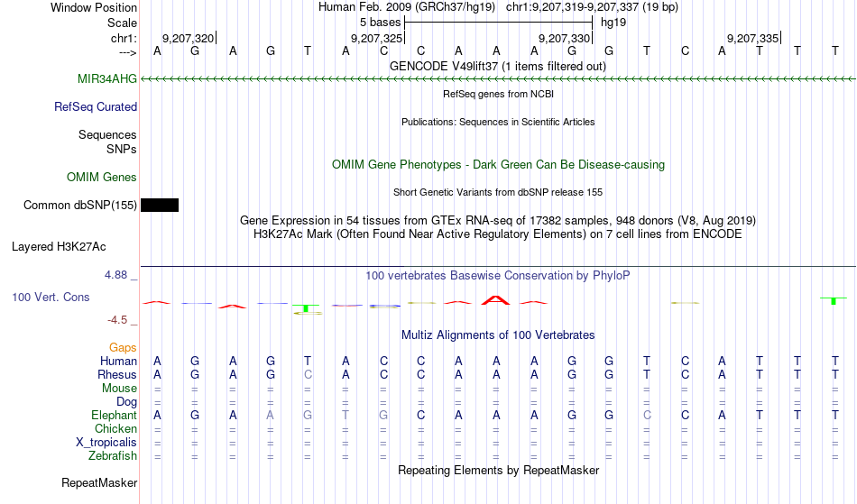
Task: Click the Scale label
Action: tap(122, 23)
